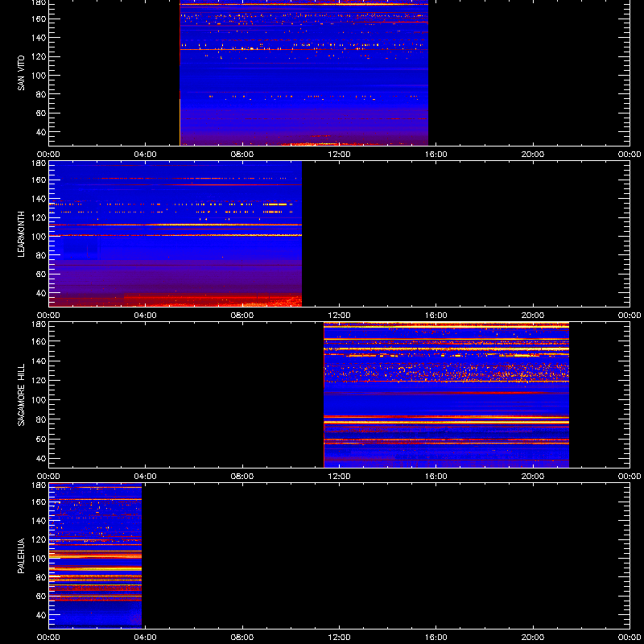This screenshot has width=644, height=644.
Task: Click the 12:00 time label under San Vito panel
Action: pyautogui.click(x=339, y=155)
